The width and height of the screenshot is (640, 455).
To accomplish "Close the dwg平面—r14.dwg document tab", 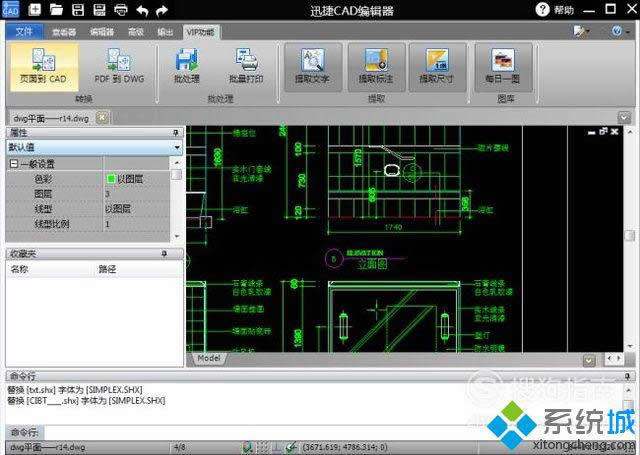I will 102,118.
